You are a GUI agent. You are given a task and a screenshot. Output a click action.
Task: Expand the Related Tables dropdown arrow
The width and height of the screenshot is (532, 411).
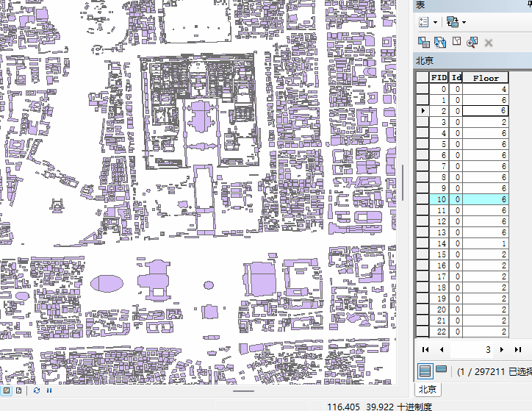pyautogui.click(x=464, y=23)
